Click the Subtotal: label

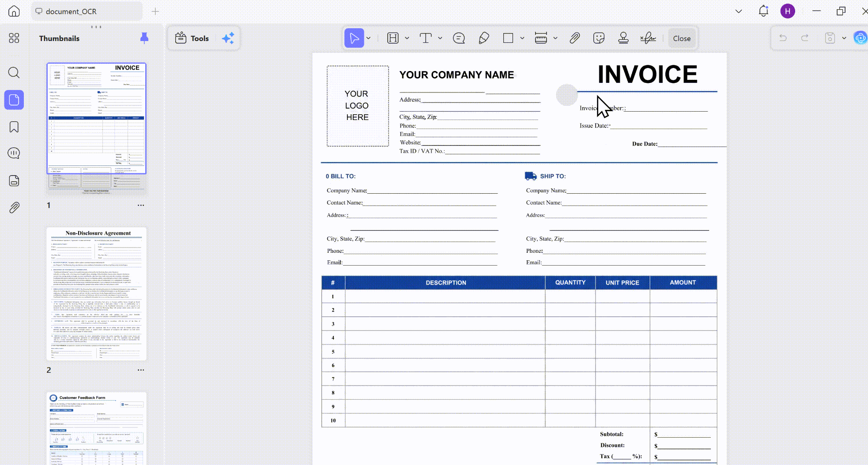(x=612, y=434)
